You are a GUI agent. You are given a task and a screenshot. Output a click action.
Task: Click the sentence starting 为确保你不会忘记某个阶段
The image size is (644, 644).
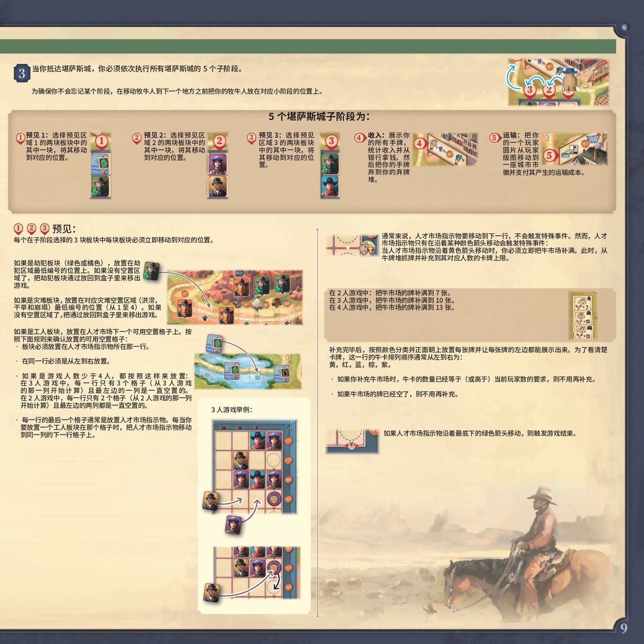[x=177, y=91]
